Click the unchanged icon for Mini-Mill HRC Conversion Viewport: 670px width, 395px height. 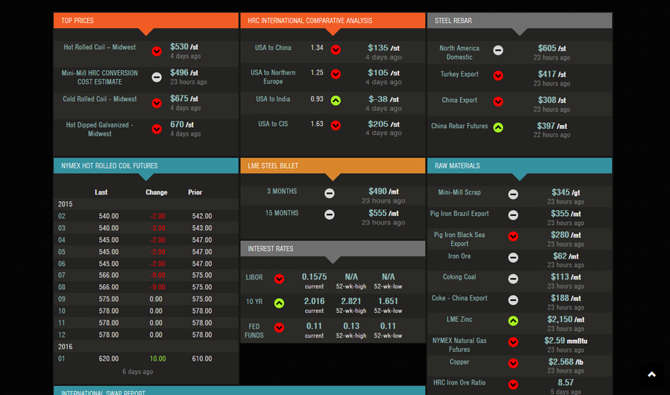[157, 77]
